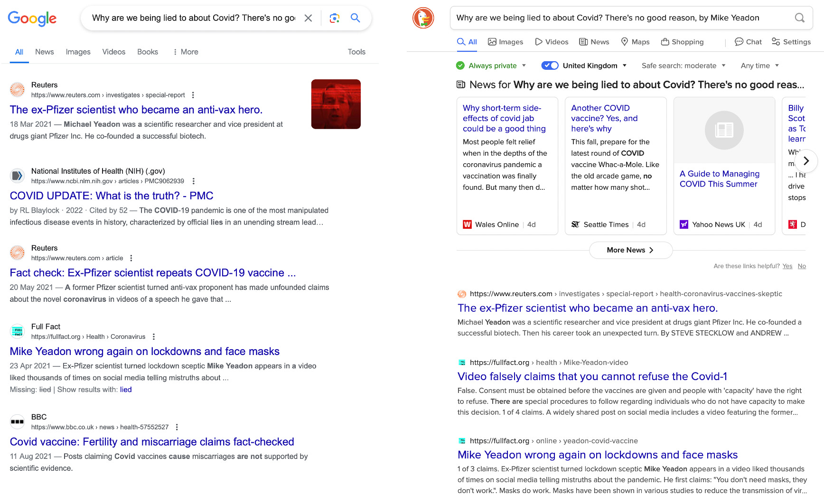
Task: Click the Reuters favicon of first Google result
Action: point(18,89)
